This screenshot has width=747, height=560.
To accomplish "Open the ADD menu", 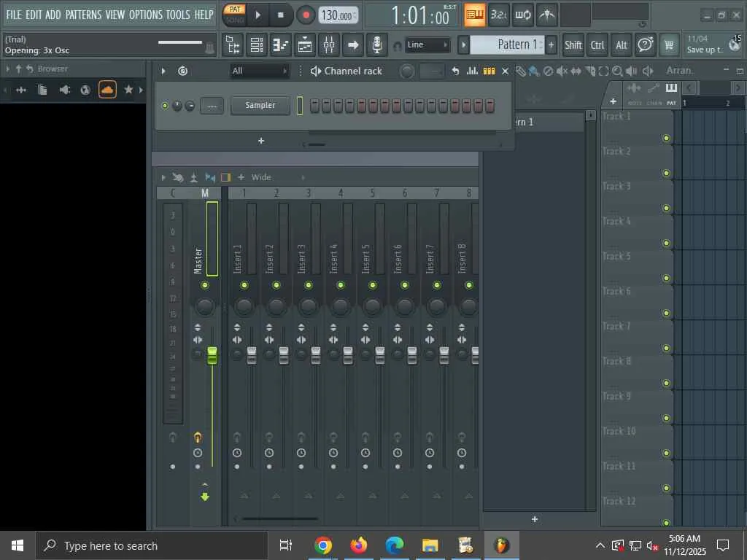I will tap(53, 15).
